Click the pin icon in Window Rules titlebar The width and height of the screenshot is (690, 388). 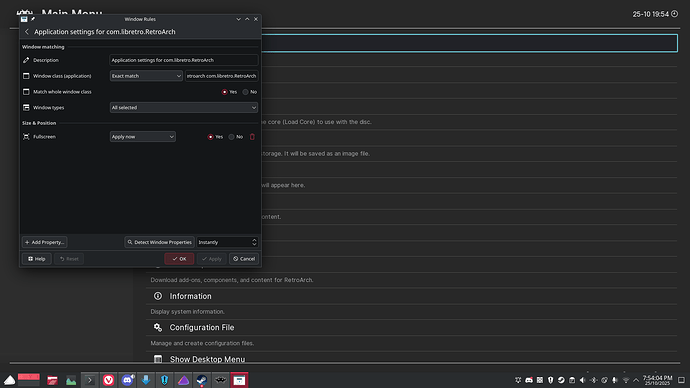(x=33, y=19)
